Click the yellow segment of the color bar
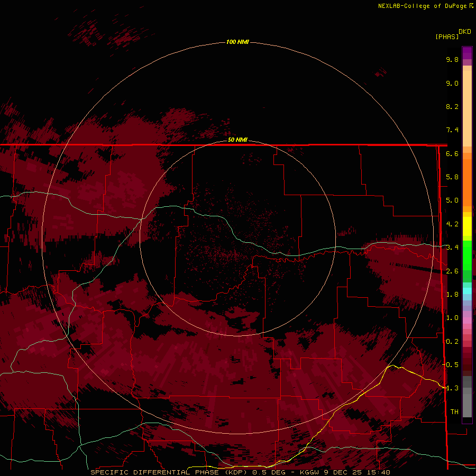 [x=467, y=226]
